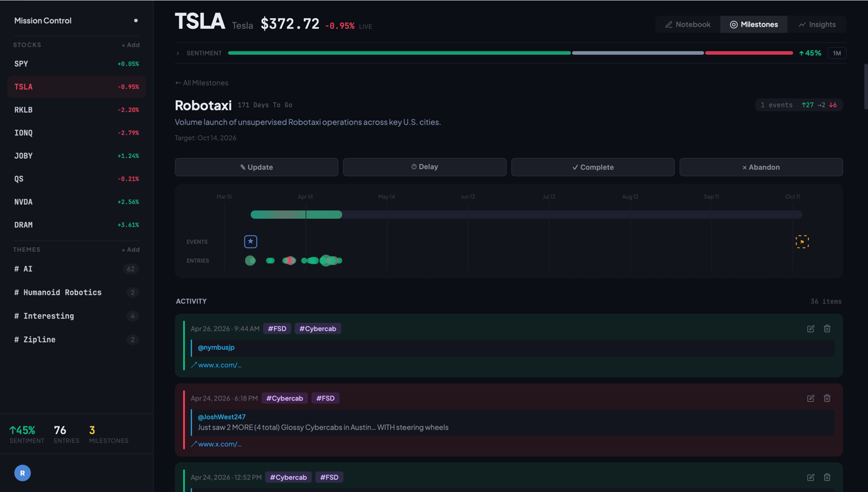
Task: Click the first green entry dot on timeline
Action: [x=250, y=261]
